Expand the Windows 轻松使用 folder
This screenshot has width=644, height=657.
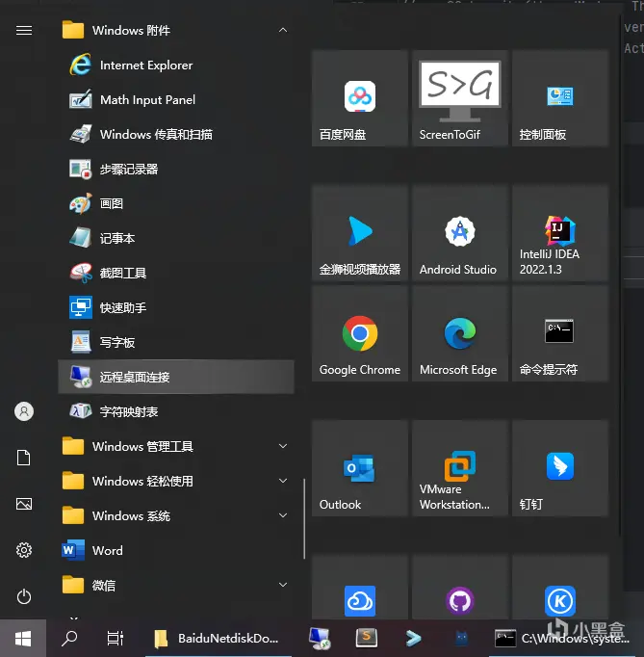[x=176, y=482]
